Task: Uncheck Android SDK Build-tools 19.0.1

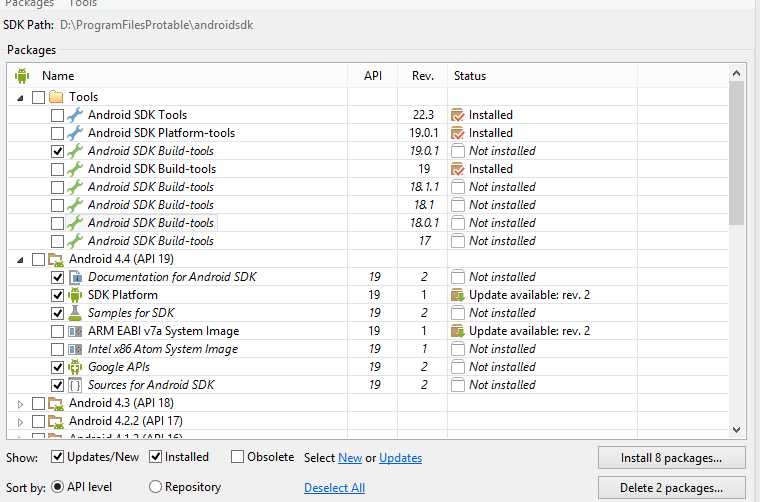Action: pos(57,151)
